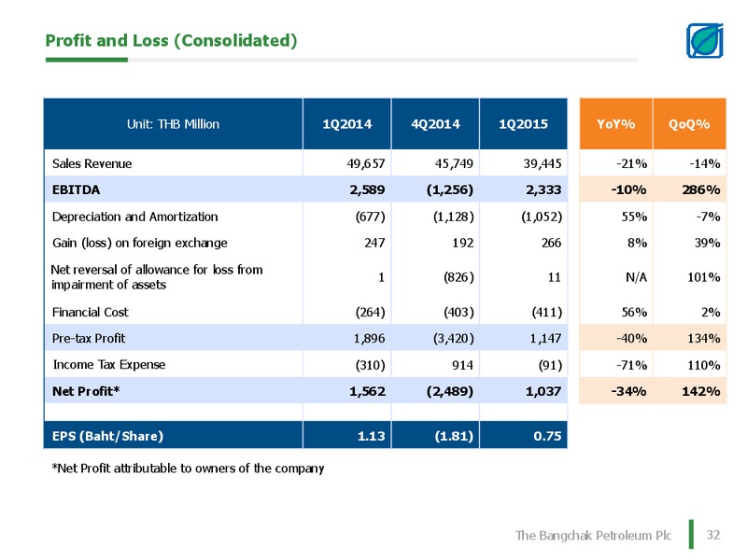The image size is (747, 560).
Task: Click 'The Bangchak Petroleum Plc' footer text
Action: tap(593, 536)
